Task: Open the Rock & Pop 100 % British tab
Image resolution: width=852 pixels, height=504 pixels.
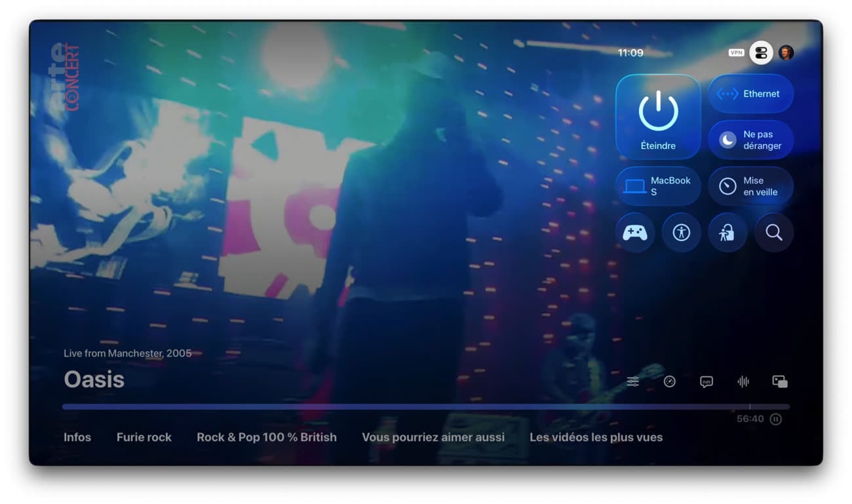Action: (267, 437)
